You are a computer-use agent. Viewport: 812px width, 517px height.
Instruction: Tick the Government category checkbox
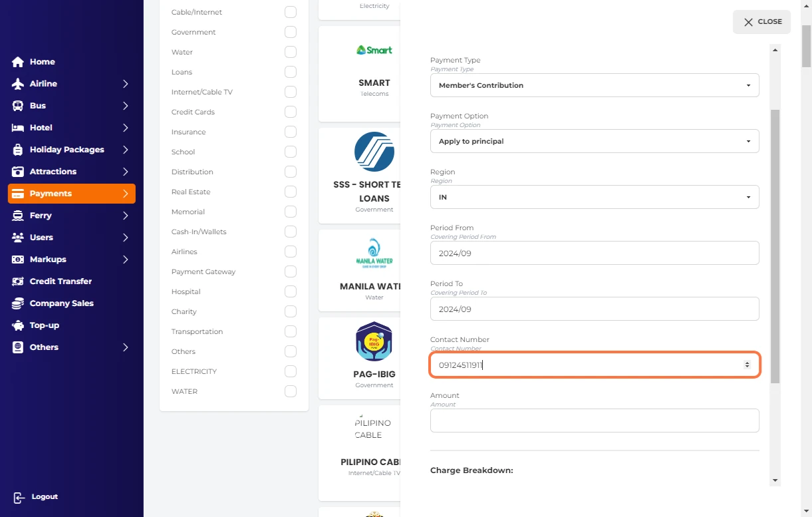click(291, 32)
